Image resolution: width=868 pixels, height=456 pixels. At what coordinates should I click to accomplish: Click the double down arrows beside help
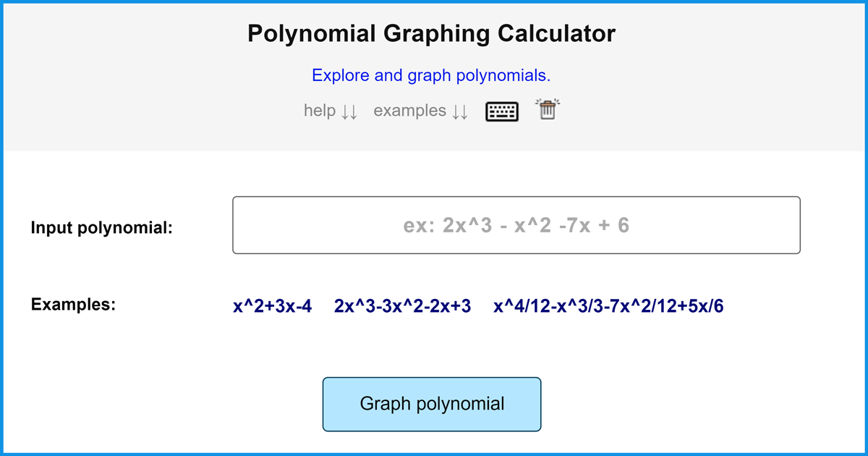[349, 111]
